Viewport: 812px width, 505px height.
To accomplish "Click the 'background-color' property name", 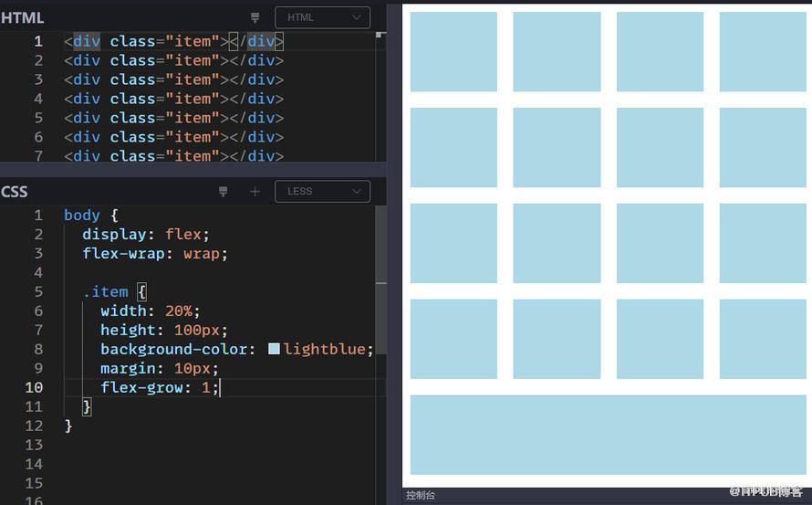I will (x=173, y=350).
